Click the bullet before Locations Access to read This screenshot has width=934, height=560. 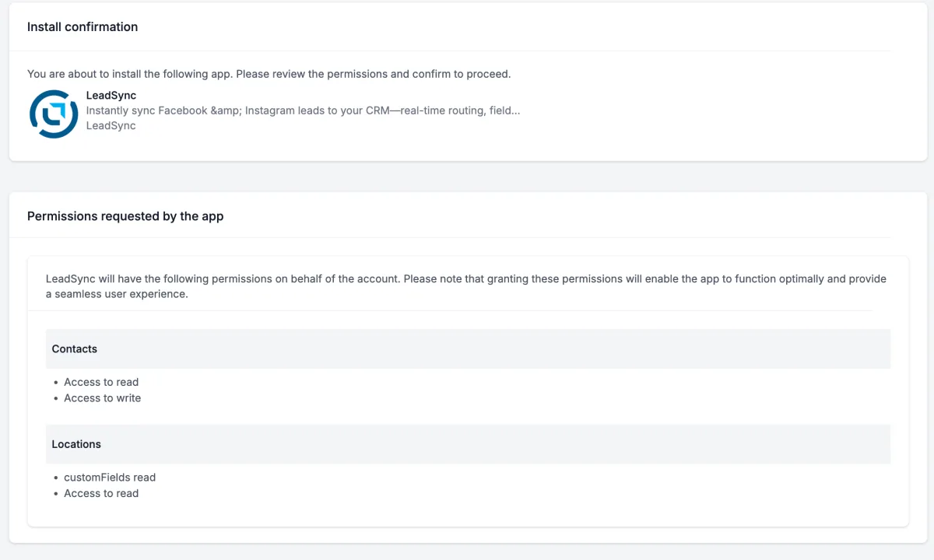click(56, 494)
